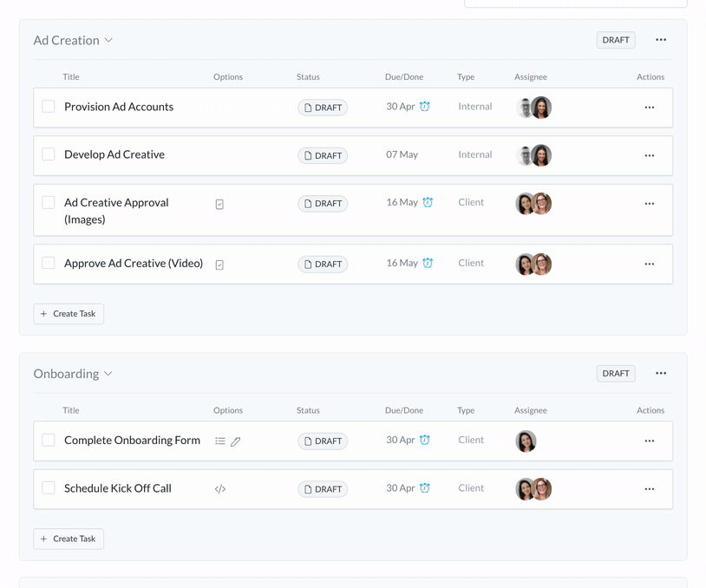
Task: Open the Approve Ad Creative (Video) task title
Action: pos(134,264)
